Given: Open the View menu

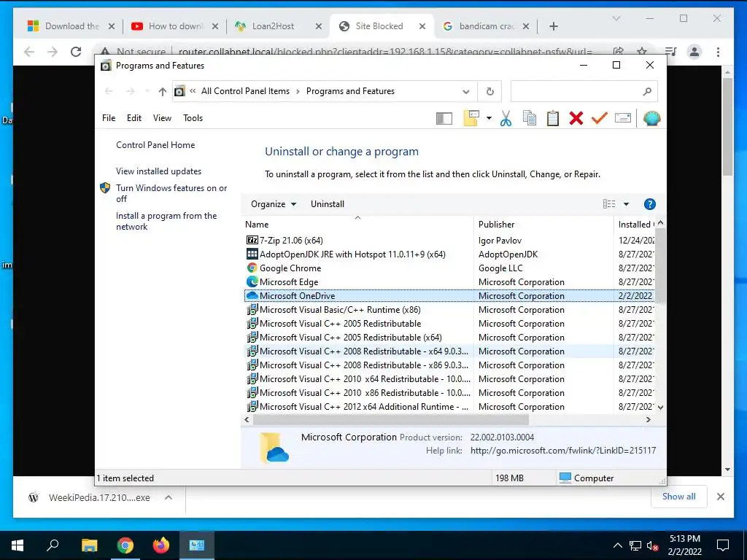Looking at the screenshot, I should pos(162,118).
